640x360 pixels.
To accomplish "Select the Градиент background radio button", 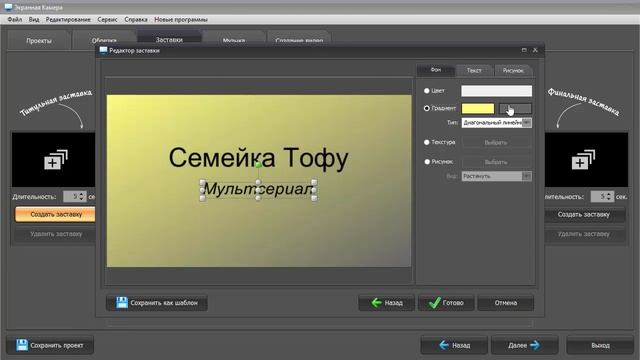I will pos(427,108).
